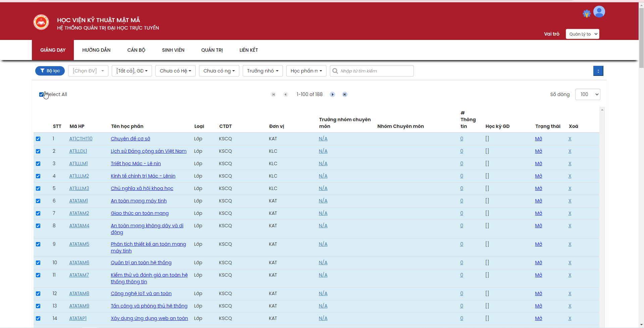Delete ATILLLM2 row using X
This screenshot has height=328, width=644.
(570, 176)
